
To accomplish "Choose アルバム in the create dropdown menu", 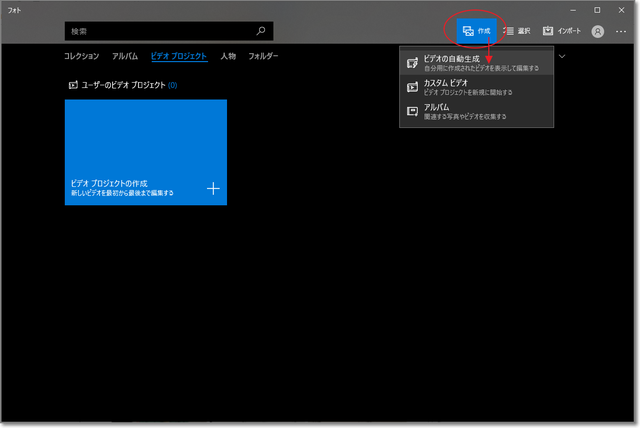I will (477, 111).
